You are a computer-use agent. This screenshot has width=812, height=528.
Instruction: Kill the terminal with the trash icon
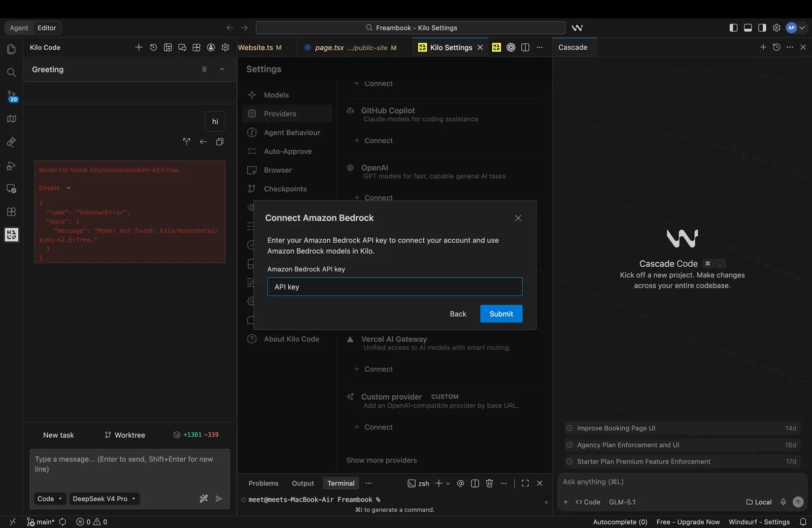click(489, 483)
